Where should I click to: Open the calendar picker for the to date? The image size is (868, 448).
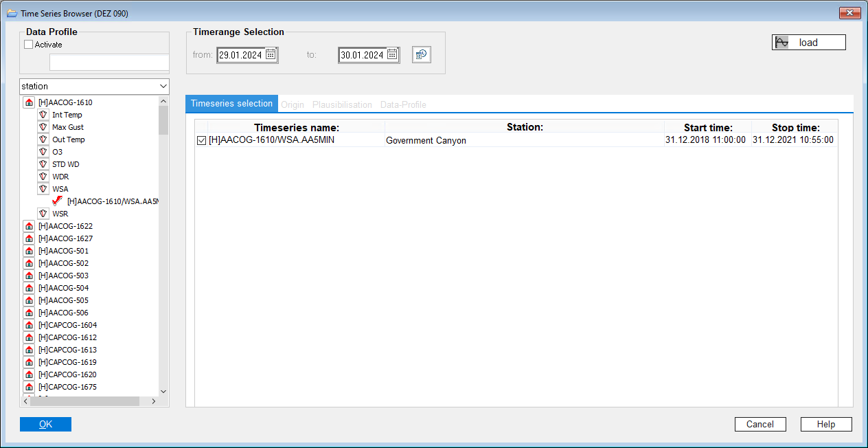392,55
